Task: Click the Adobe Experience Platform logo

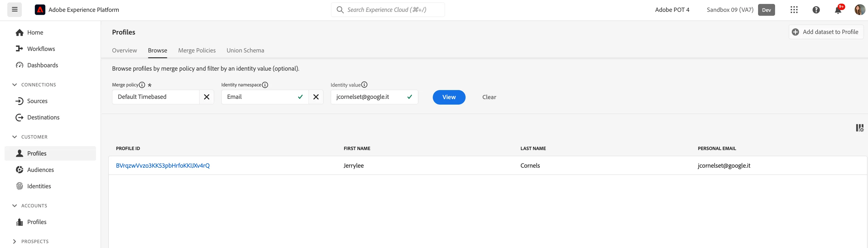Action: pyautogui.click(x=40, y=10)
